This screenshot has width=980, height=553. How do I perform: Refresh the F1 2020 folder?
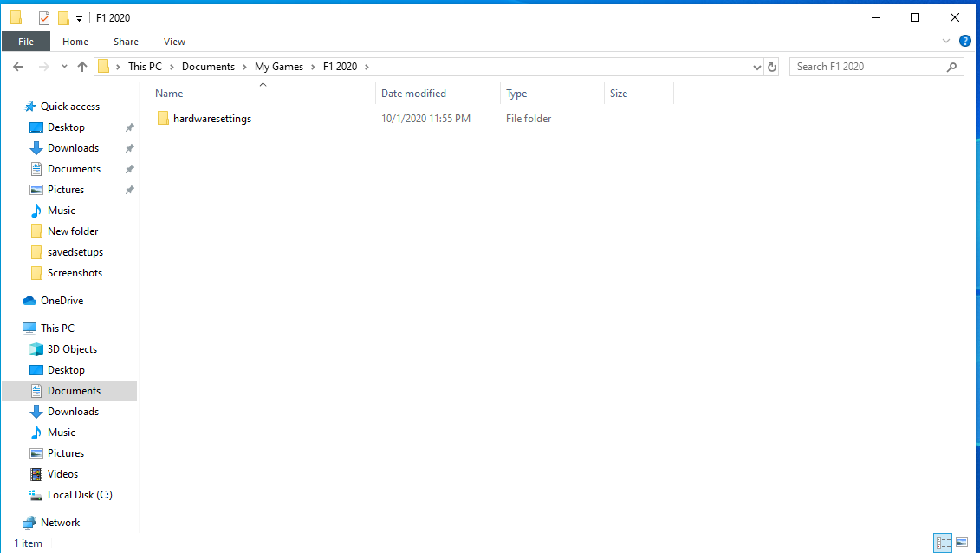[x=772, y=67]
